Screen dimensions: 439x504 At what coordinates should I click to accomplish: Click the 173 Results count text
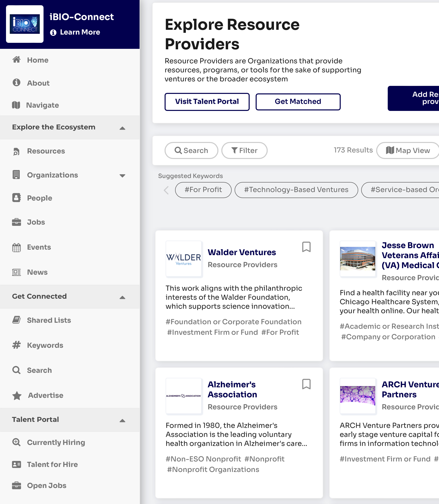pyautogui.click(x=353, y=150)
